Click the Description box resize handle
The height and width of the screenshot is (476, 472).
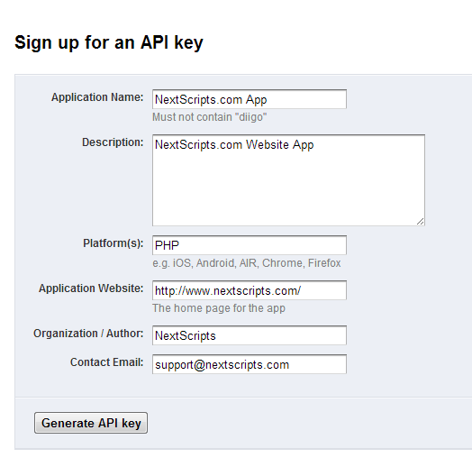tap(420, 222)
